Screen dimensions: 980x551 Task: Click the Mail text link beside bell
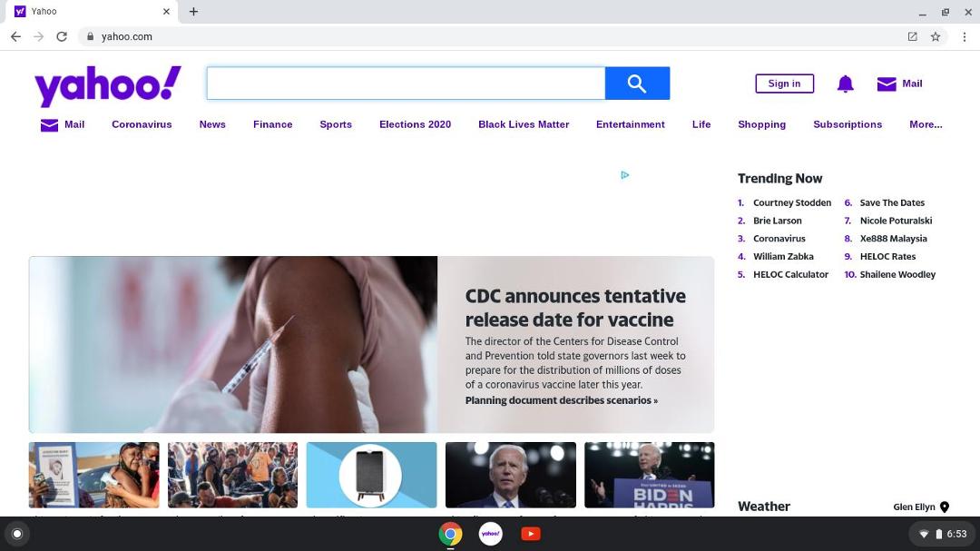(912, 84)
